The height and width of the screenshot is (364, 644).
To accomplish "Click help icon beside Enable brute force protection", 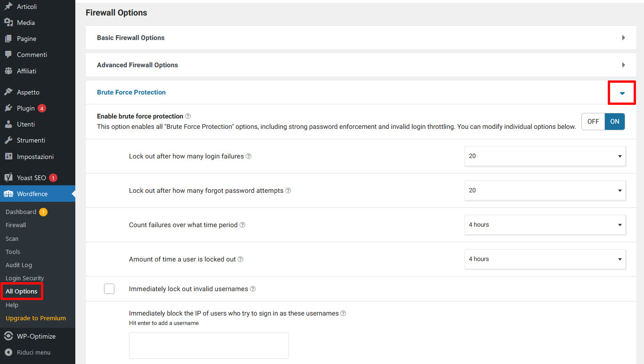I will [x=188, y=116].
